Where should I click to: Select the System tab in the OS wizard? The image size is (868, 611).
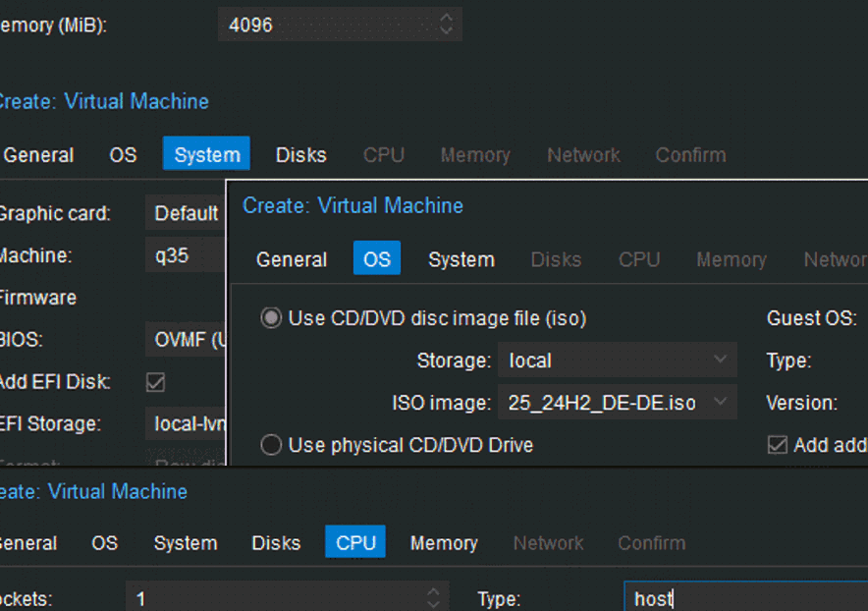461,259
